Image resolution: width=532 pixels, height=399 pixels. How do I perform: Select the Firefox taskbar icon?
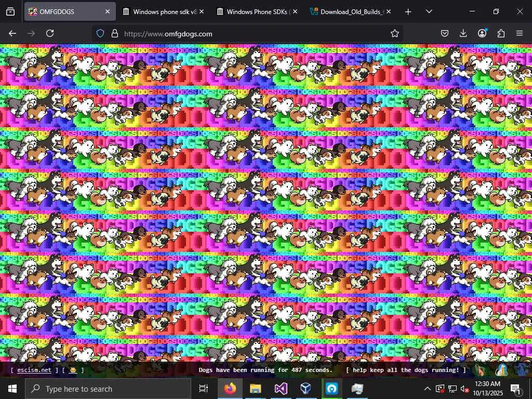(x=230, y=389)
